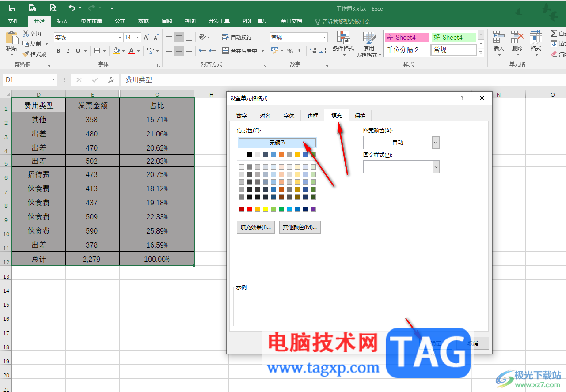Open the number format dropdown (常规)

tap(325, 38)
